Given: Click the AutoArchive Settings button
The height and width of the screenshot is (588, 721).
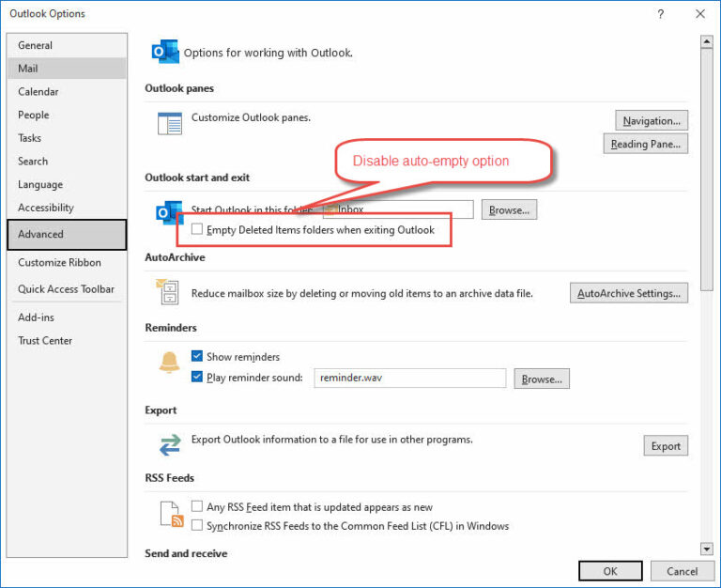Looking at the screenshot, I should click(628, 294).
